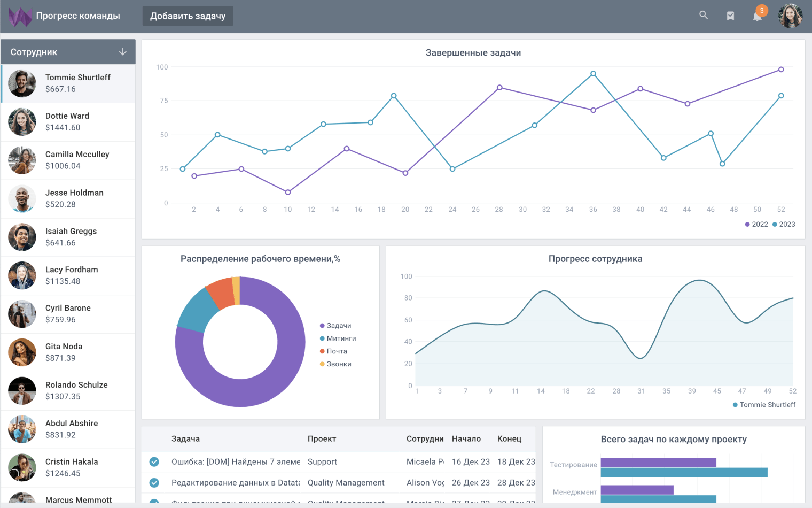Select employee Rolando Schulze
Image resolution: width=812 pixels, height=508 pixels.
click(x=68, y=391)
